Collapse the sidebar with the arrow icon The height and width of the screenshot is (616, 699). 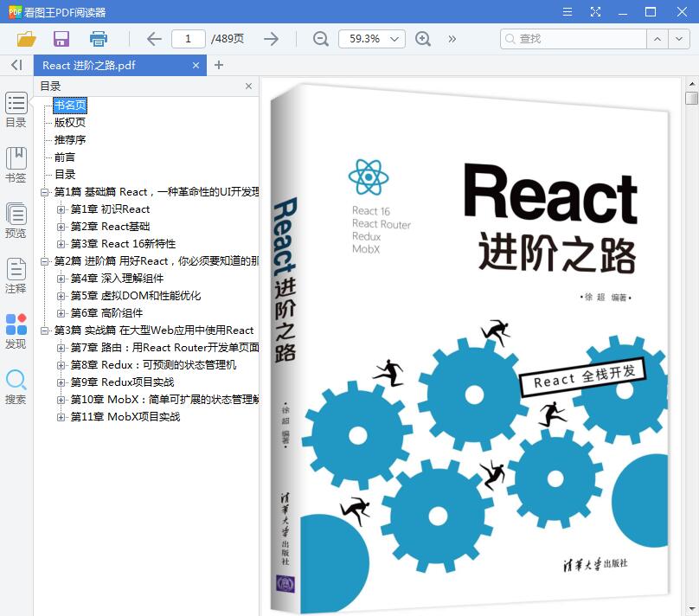16,65
